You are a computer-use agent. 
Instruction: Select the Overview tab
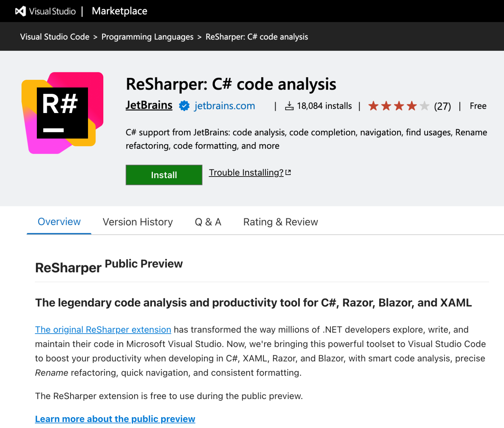59,222
